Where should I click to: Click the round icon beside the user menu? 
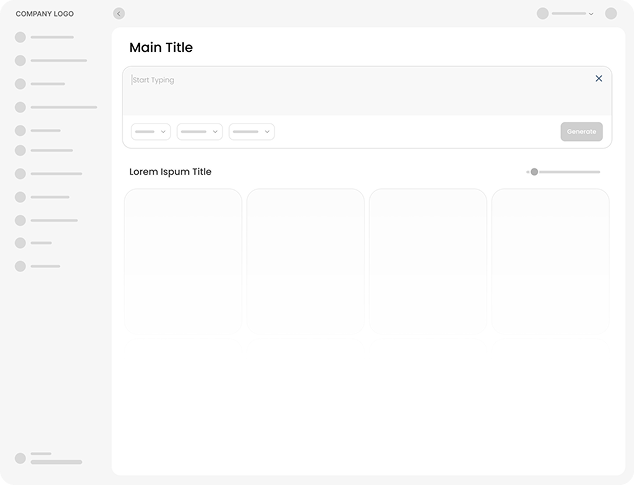coord(611,14)
